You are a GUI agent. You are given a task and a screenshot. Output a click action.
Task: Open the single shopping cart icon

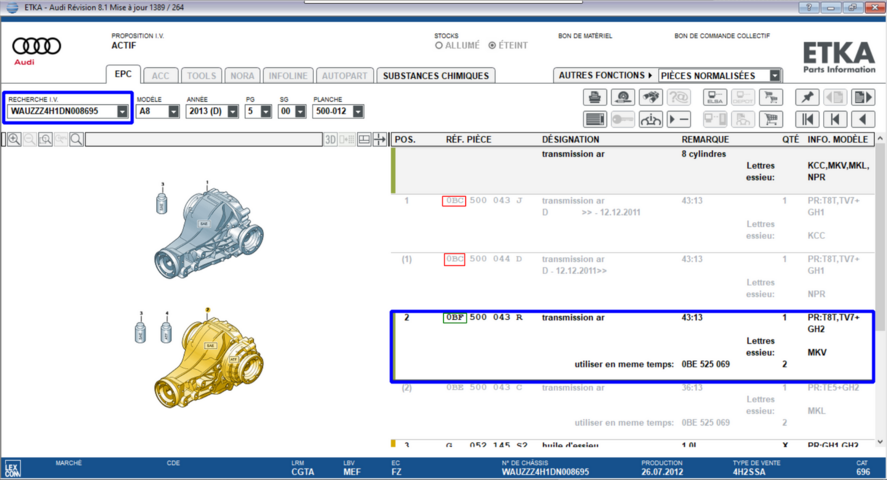pyautogui.click(x=771, y=119)
